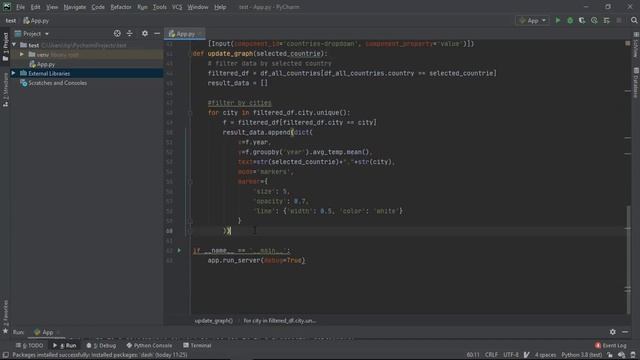Change CRLF line separator in status bar

491,355
